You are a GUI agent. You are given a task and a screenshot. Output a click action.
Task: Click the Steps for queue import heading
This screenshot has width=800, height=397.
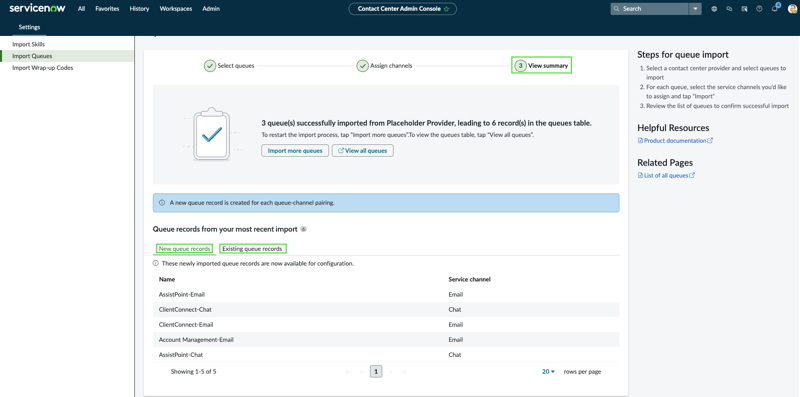pos(683,55)
